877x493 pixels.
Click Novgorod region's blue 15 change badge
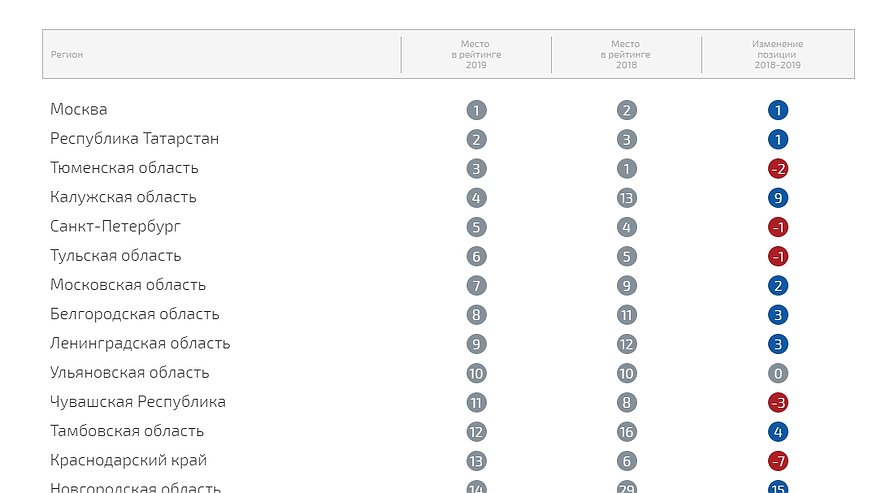[778, 487]
